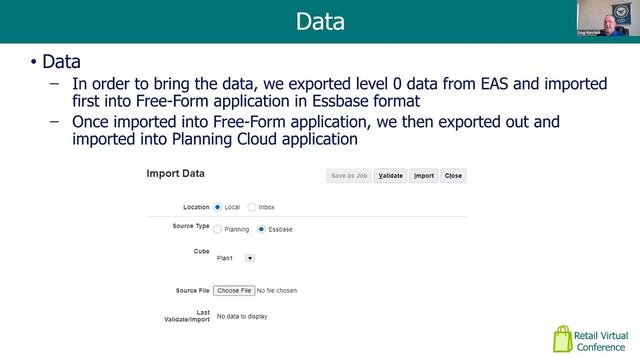Click the Save as Job button
This screenshot has width=640, height=360.
(349, 176)
